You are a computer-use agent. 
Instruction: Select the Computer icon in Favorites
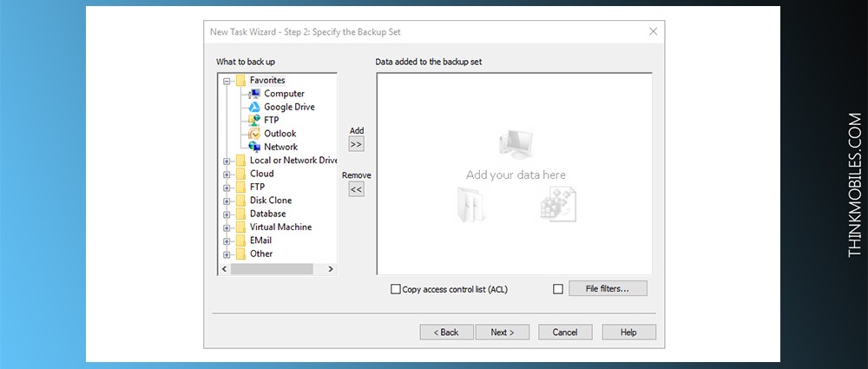pos(254,94)
